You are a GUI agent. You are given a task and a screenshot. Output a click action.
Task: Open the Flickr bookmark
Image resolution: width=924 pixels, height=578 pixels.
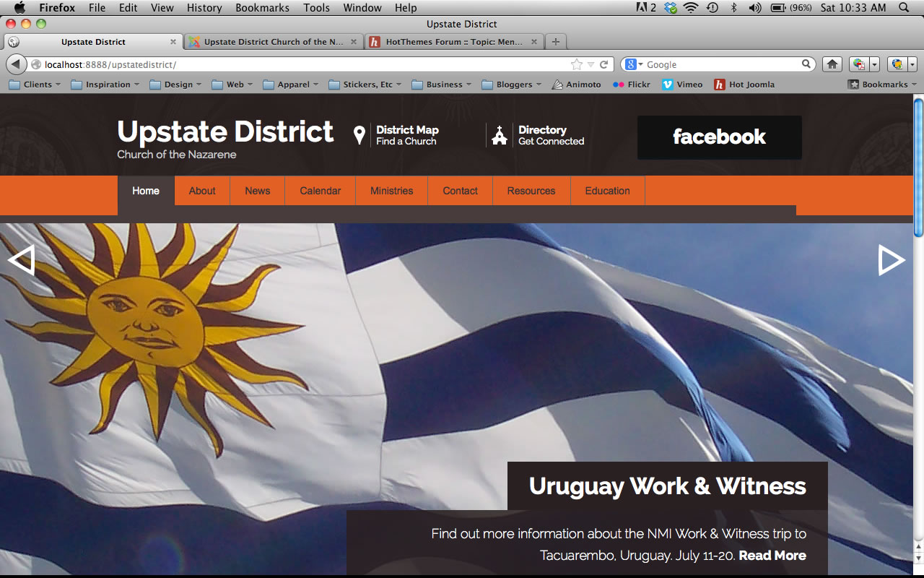pyautogui.click(x=632, y=85)
